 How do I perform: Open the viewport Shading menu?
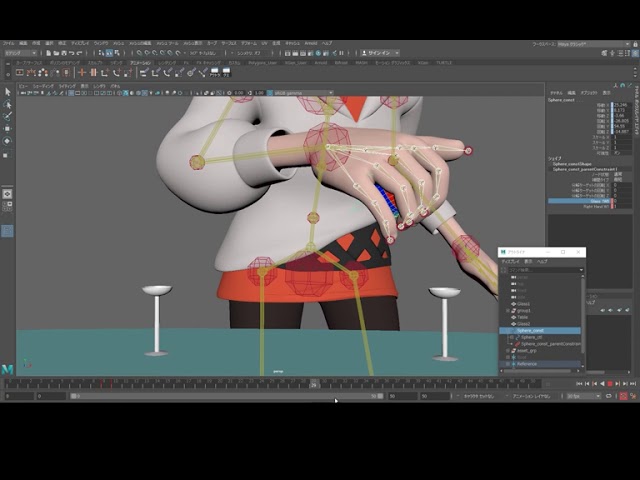pos(43,87)
